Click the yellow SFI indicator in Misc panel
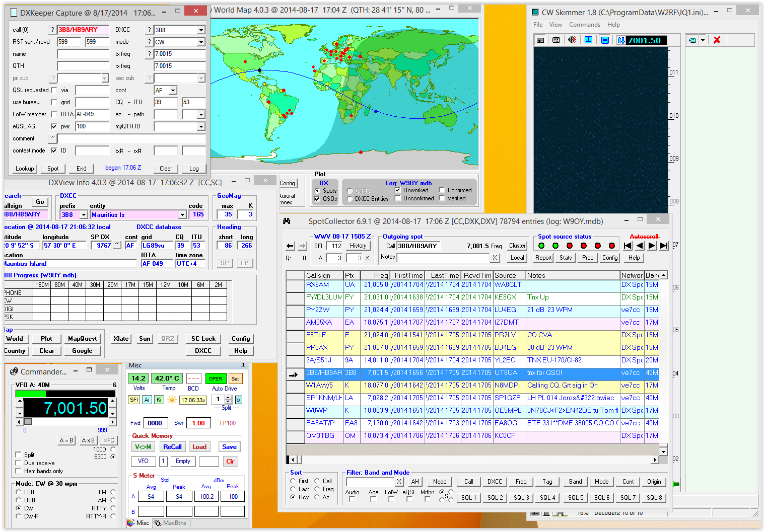Viewport: 765px width, 532px height. point(133,400)
